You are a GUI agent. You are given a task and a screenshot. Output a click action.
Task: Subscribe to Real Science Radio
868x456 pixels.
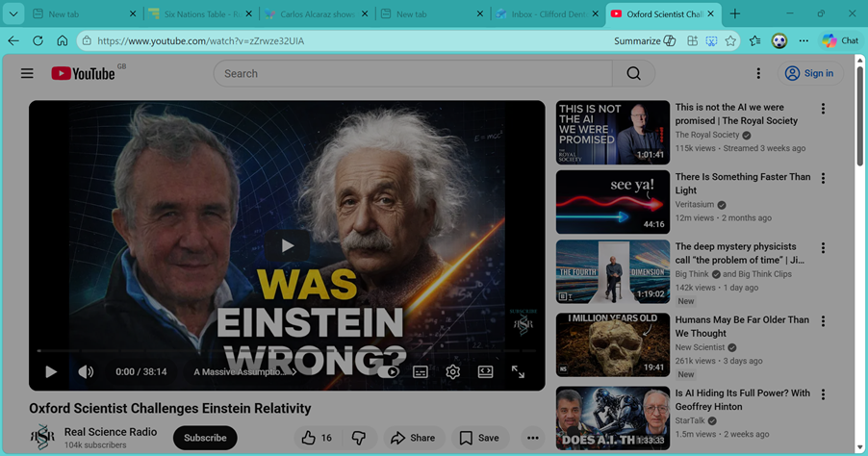(x=205, y=438)
